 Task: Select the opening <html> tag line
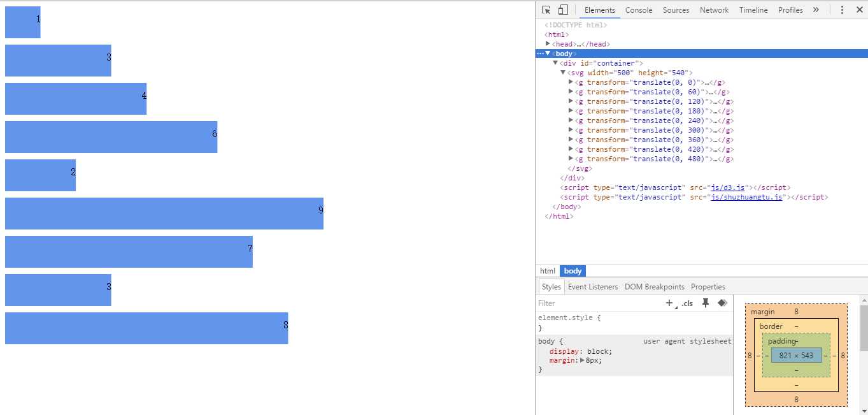click(557, 34)
